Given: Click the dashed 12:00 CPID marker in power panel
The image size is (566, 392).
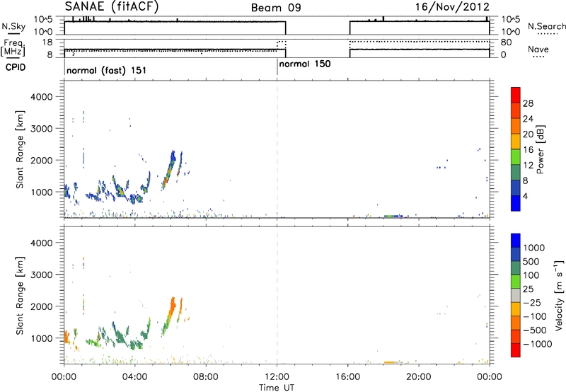Looking at the screenshot, I should tap(277, 149).
